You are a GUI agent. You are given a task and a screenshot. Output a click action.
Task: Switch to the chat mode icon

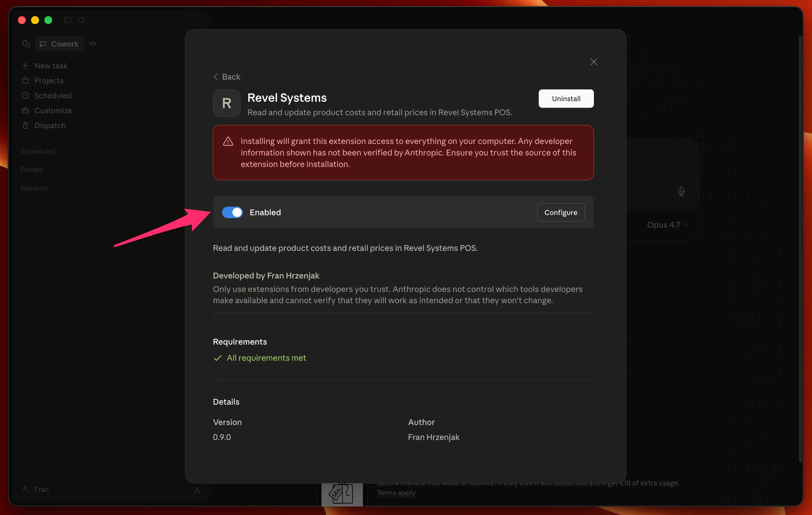[x=26, y=44]
